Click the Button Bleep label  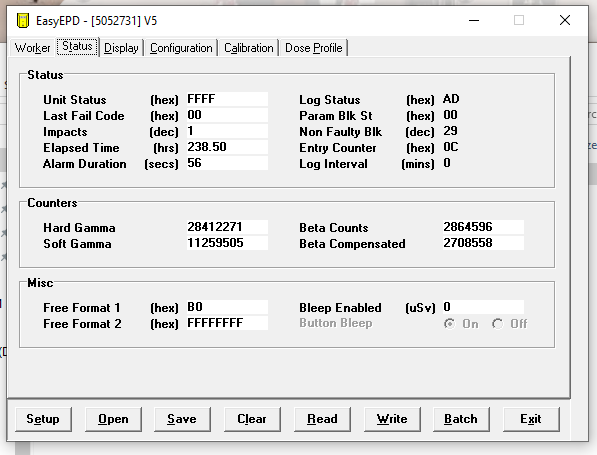click(336, 323)
